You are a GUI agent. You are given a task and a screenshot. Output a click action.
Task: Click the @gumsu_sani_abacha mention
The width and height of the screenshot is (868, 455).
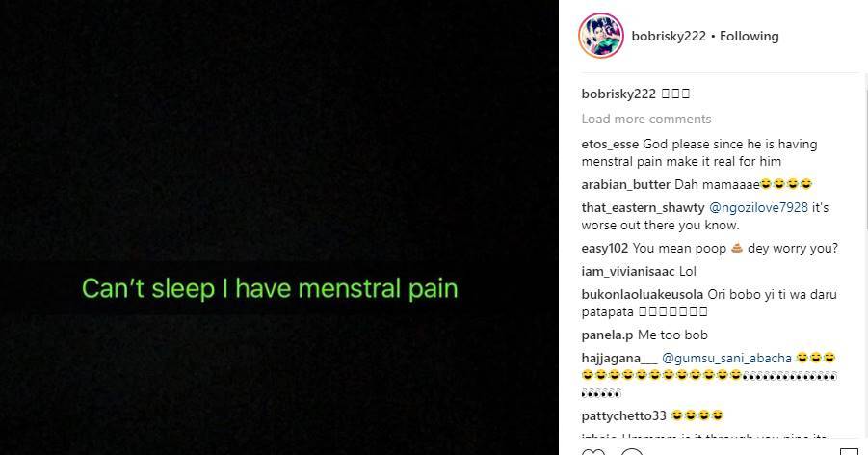tap(726, 359)
